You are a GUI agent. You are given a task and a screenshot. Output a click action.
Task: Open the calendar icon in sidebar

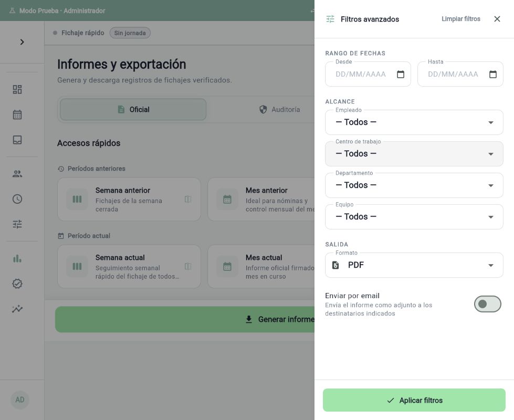tap(17, 115)
